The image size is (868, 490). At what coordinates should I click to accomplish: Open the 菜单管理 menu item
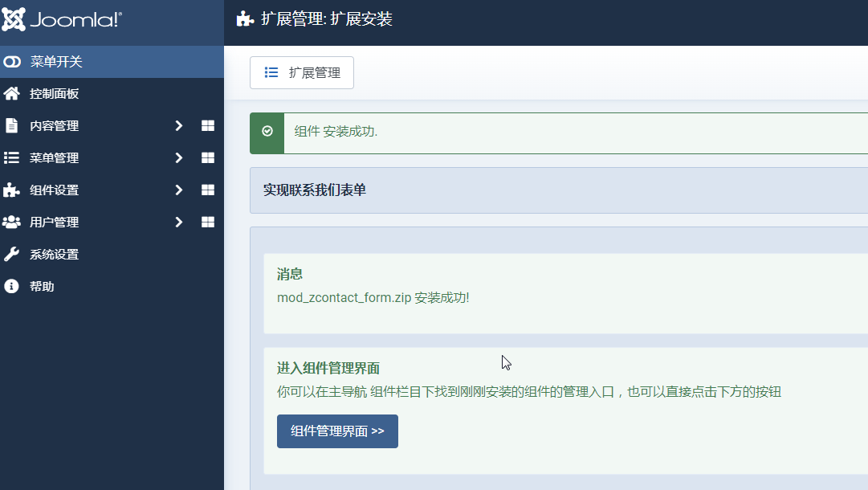tap(55, 157)
